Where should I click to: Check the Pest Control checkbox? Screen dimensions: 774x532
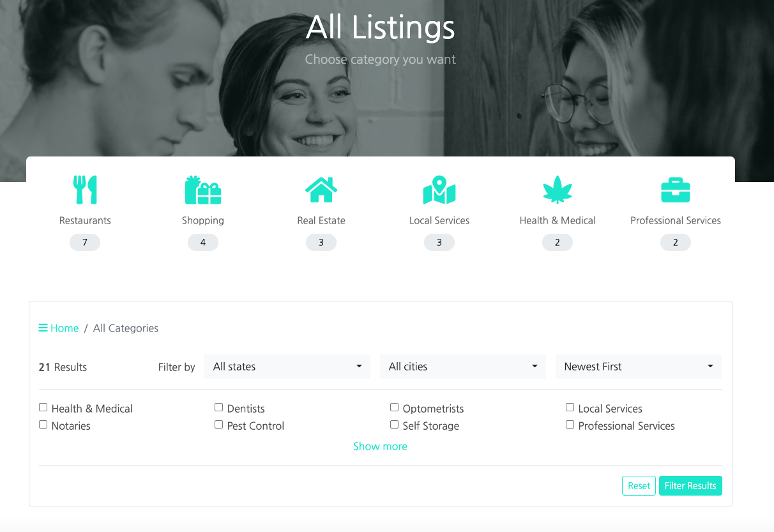pos(218,425)
